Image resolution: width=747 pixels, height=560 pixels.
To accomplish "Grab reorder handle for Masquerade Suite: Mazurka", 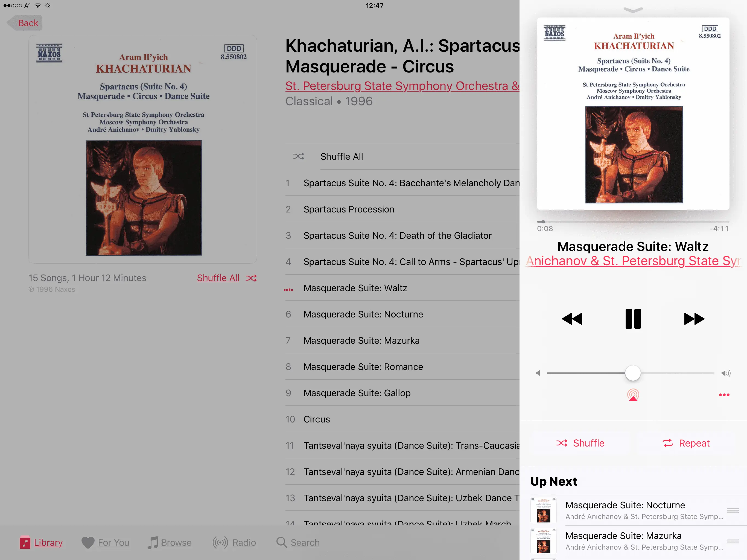I will [733, 541].
